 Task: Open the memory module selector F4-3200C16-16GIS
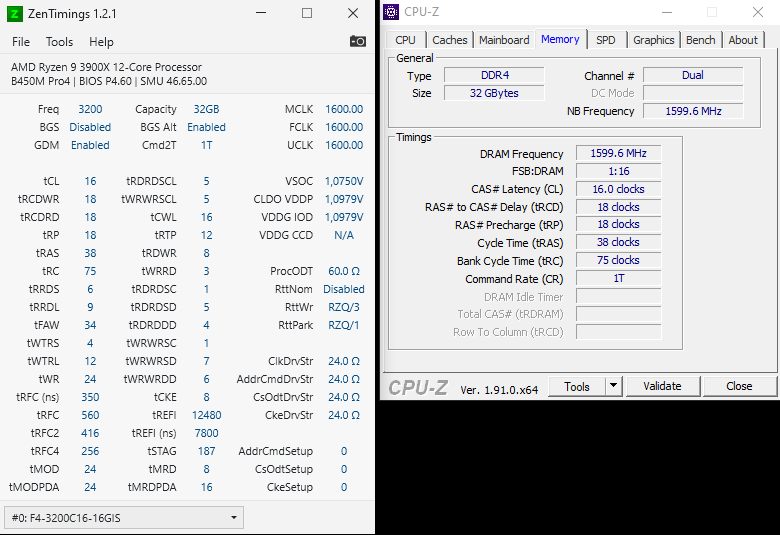click(123, 518)
